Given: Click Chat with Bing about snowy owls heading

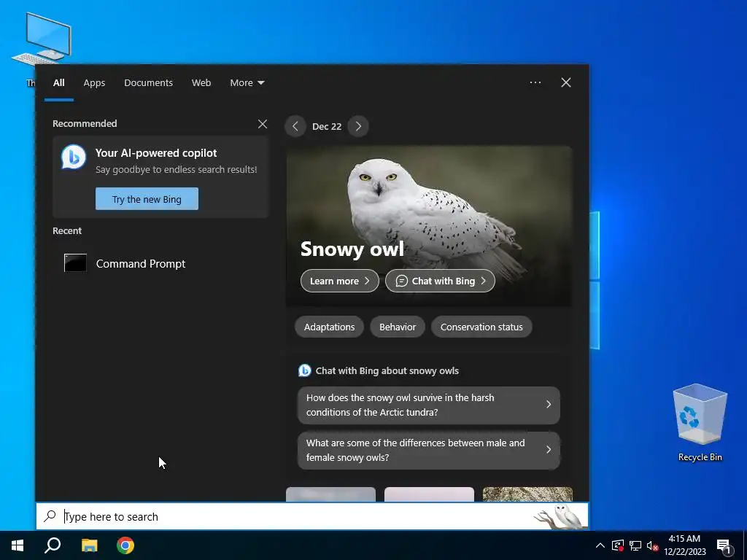Looking at the screenshot, I should 387,371.
